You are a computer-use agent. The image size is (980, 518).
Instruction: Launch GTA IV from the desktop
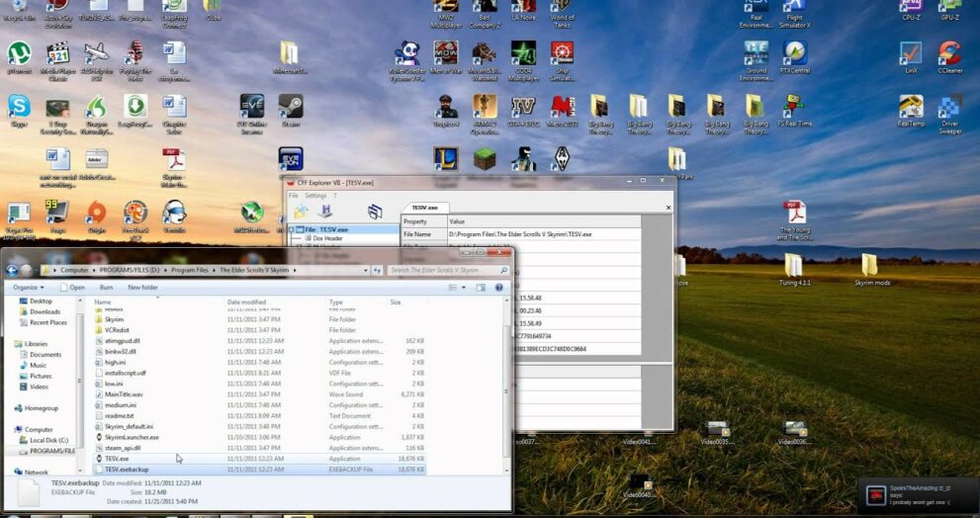(523, 106)
